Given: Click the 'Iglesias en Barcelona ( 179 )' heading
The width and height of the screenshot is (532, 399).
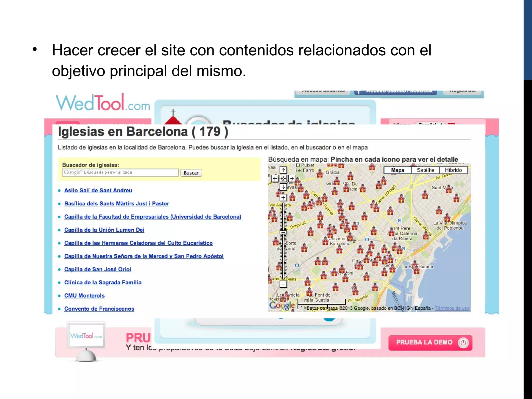Looking at the screenshot, I should tap(143, 132).
